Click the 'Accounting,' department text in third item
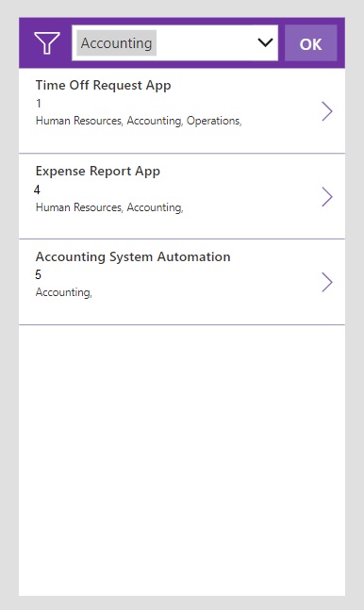The image size is (364, 610). click(x=64, y=292)
